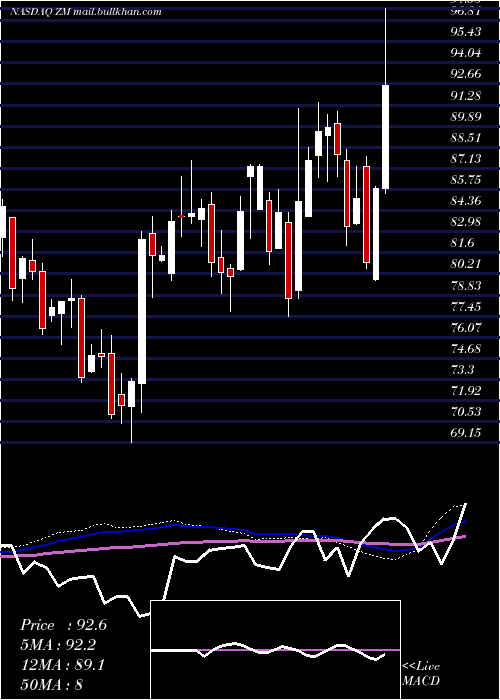Screen dimensions: 500x700
Task: Click the 78.83 price axis label
Action: 466,285
